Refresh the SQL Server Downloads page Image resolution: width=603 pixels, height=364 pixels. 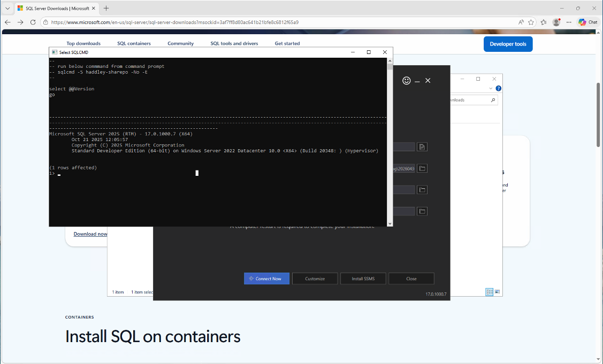33,22
